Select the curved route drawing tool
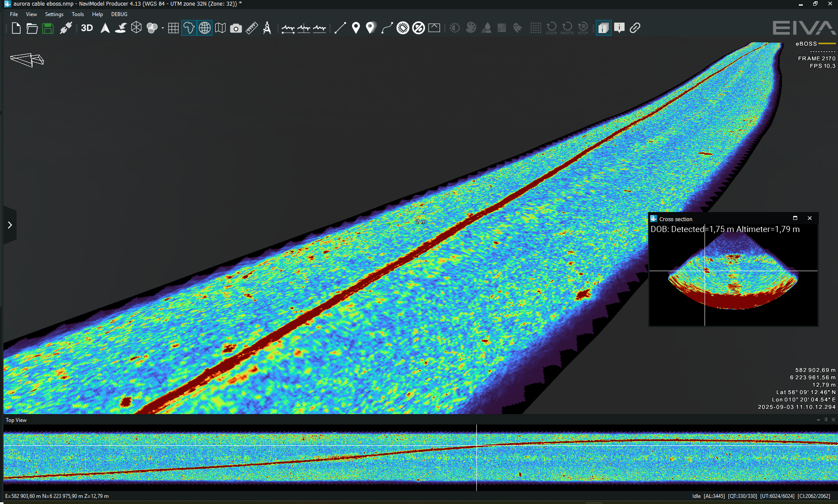This screenshot has width=838, height=504. [x=387, y=27]
